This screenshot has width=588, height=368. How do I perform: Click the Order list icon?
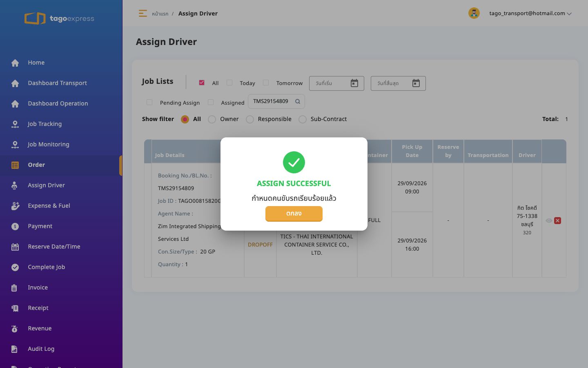coord(15,165)
